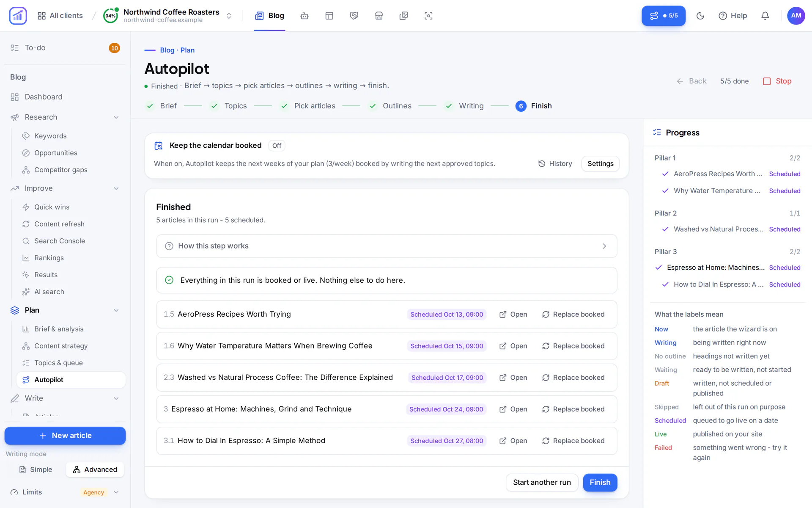Go to All clients
Viewport: 812px width, 508px height.
[60, 16]
